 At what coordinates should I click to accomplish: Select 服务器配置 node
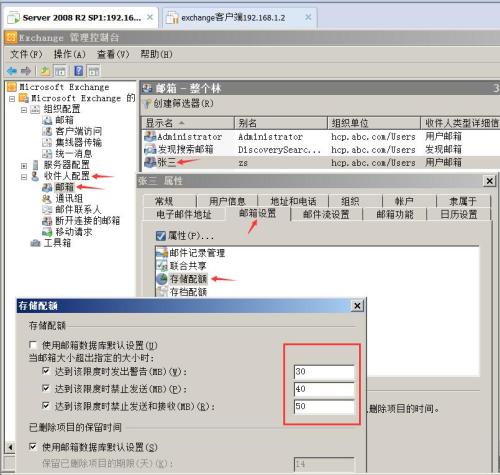click(66, 165)
